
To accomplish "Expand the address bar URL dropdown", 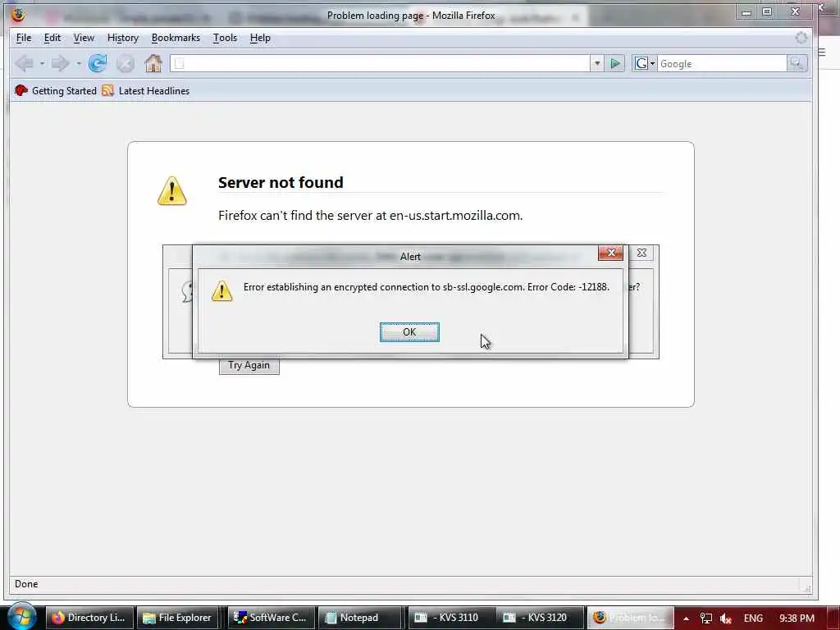I will click(597, 64).
